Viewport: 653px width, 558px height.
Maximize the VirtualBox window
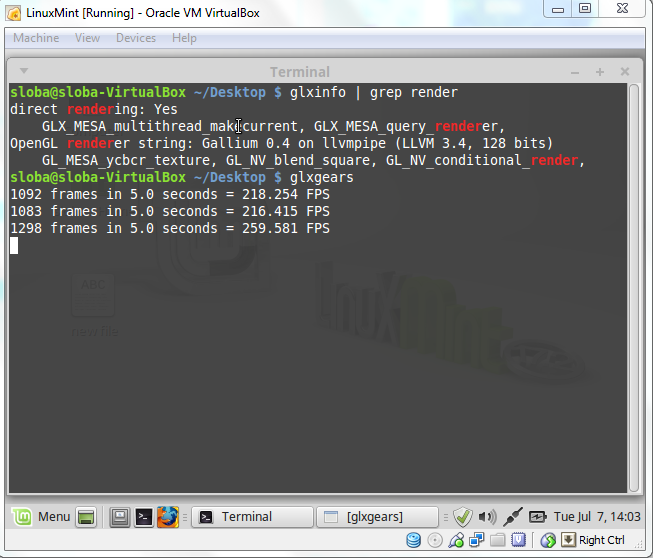pyautogui.click(x=585, y=9)
